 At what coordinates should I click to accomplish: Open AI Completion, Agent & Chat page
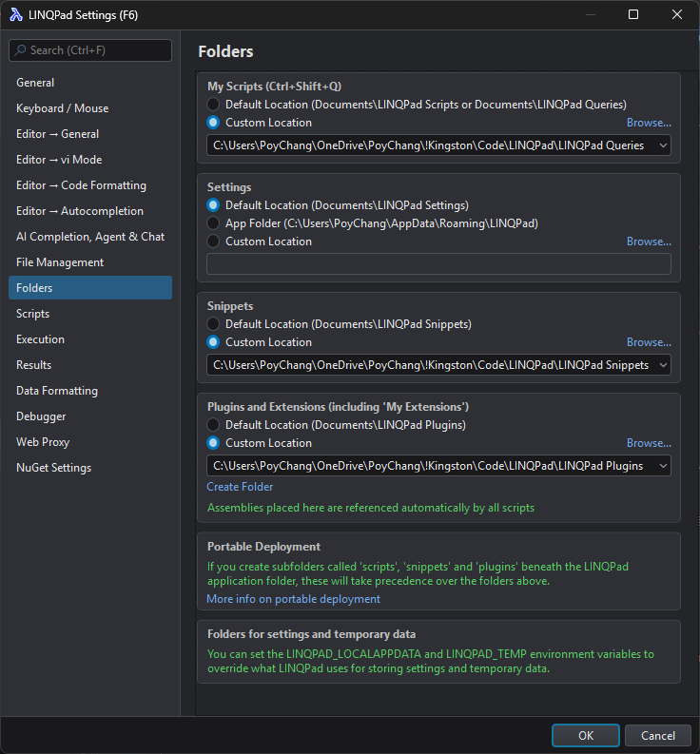pos(90,237)
